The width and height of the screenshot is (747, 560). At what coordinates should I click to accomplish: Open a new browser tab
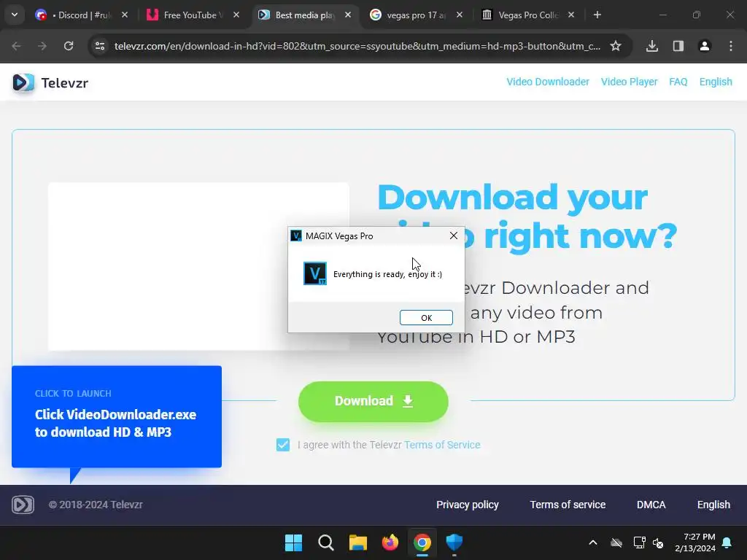tap(597, 15)
